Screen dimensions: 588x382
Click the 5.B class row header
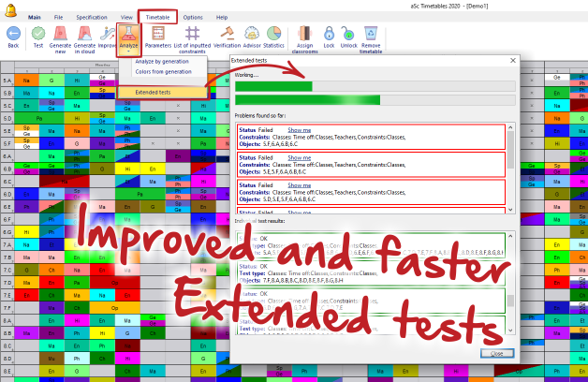click(7, 93)
